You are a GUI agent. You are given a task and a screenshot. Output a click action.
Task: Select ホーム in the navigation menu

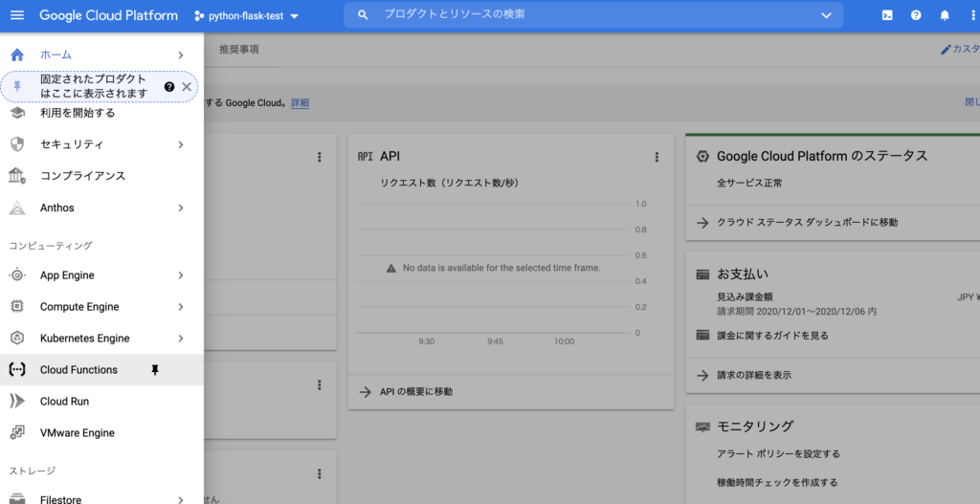pyautogui.click(x=101, y=55)
